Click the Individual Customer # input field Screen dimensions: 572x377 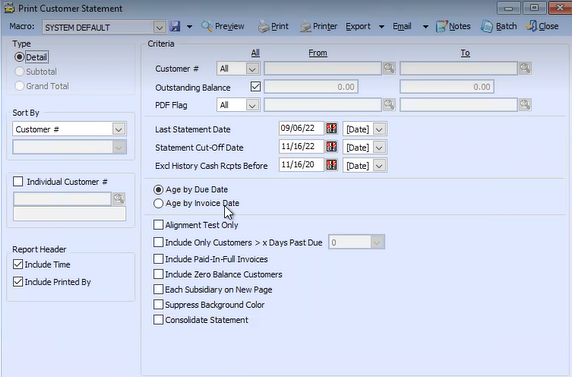point(62,199)
